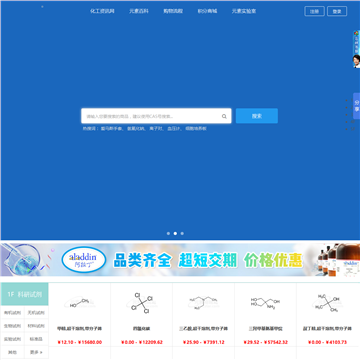Open the aladdin 品类齐全 banner advertisement

[180, 260]
